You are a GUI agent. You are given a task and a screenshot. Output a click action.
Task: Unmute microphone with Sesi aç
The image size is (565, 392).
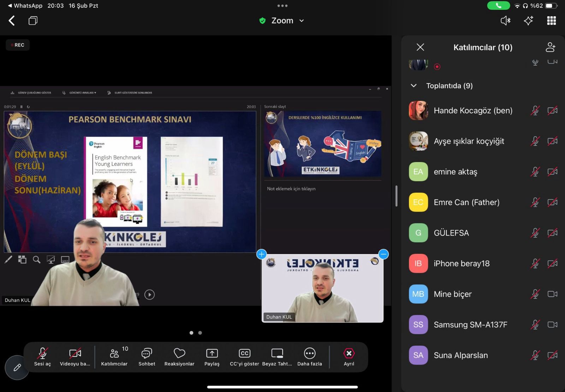coord(42,354)
